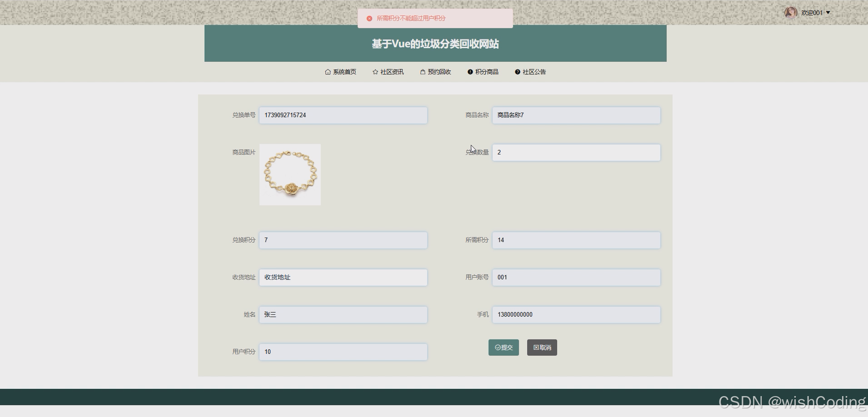Viewport: 868px width, 417px height.
Task: Click the exclamation icon beside 积分商品
Action: tap(469, 72)
